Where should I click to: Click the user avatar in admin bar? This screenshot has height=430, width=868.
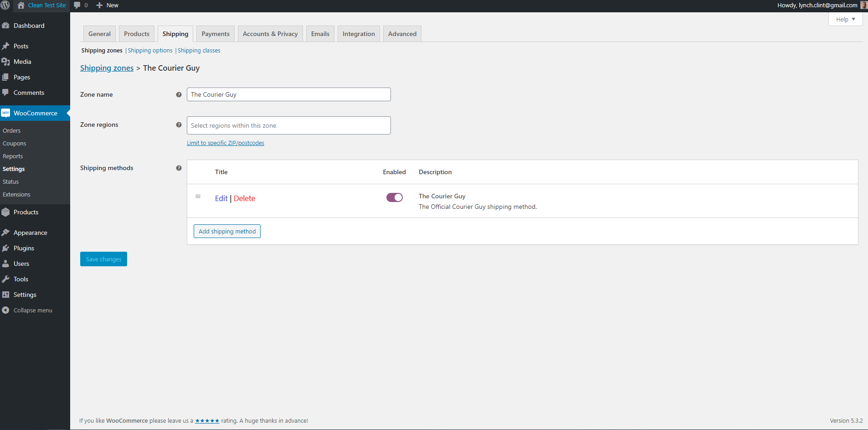coord(863,5)
